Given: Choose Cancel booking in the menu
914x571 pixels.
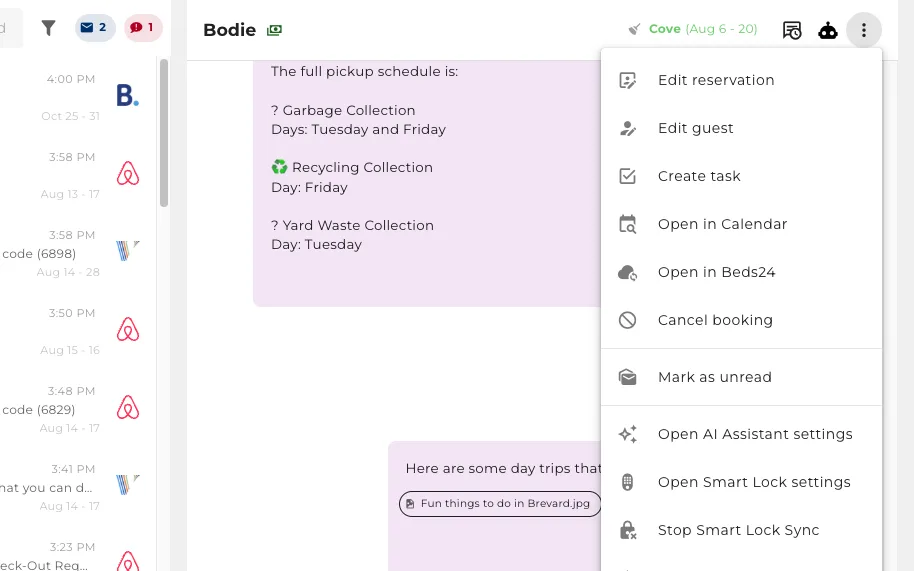Looking at the screenshot, I should click(x=741, y=320).
